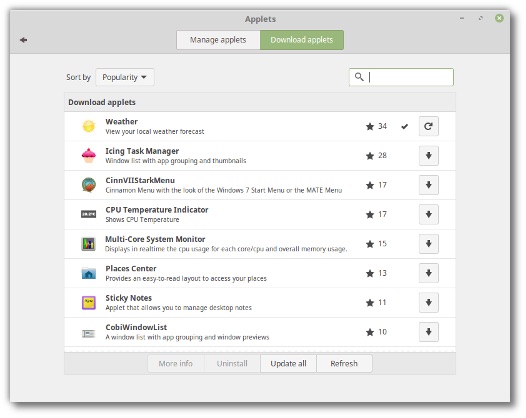The height and width of the screenshot is (418, 526).
Task: Focus the applet search field
Action: [x=401, y=77]
